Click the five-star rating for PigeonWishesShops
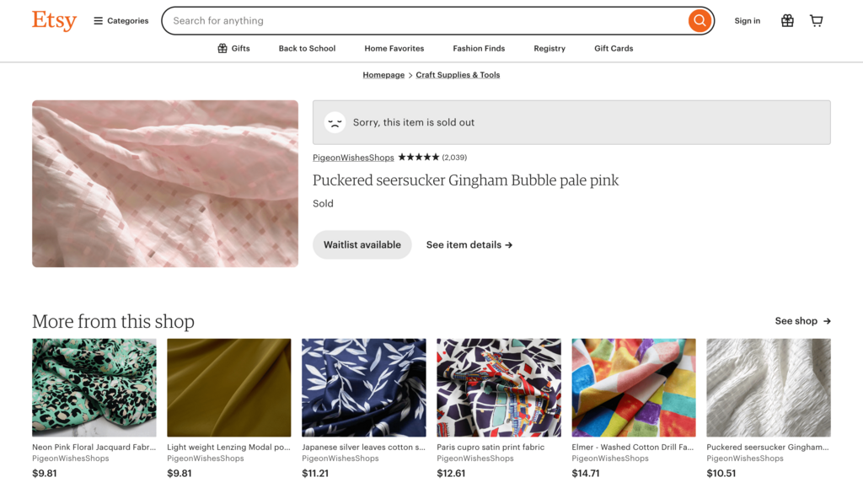863x504 pixels. 419,157
